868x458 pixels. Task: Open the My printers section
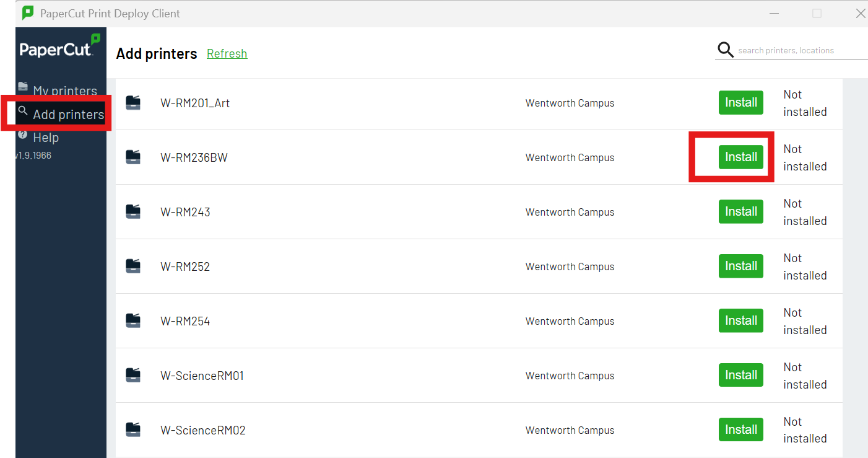pos(61,90)
